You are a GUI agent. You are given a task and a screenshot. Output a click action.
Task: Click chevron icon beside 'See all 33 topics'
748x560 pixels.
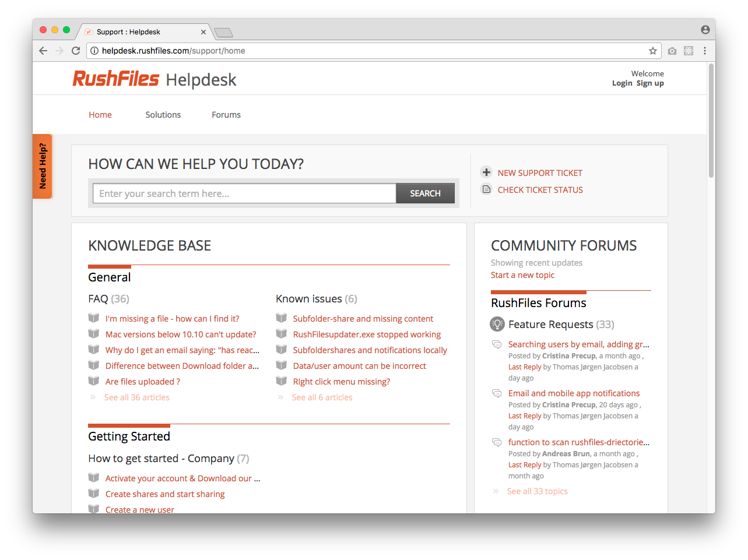coord(496,491)
